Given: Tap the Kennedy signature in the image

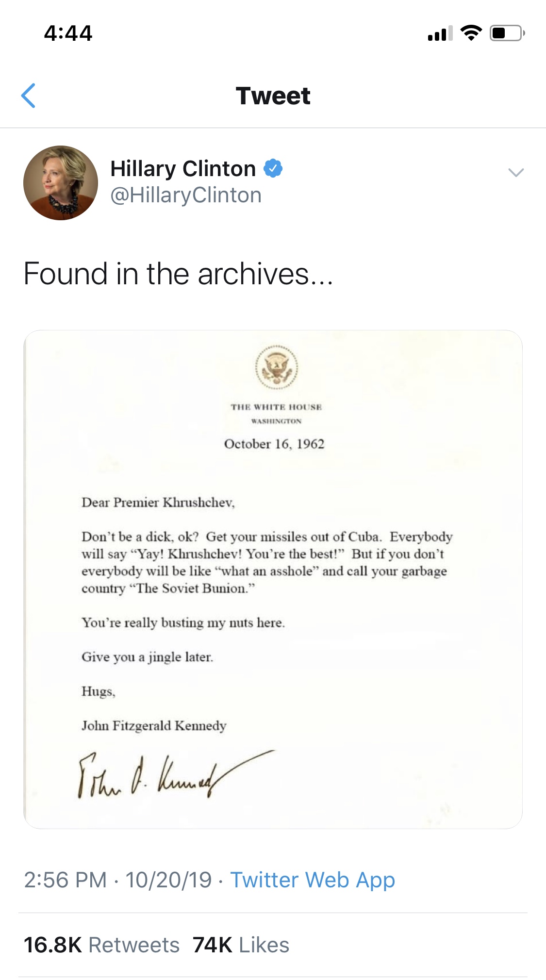Looking at the screenshot, I should 176,774.
